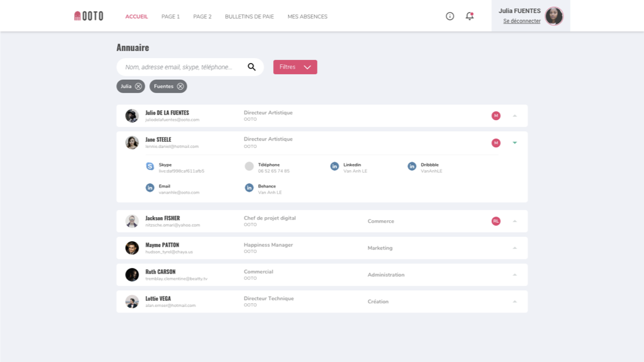This screenshot has width=644, height=362.
Task: Click the Annuaire heading
Action: point(133,47)
